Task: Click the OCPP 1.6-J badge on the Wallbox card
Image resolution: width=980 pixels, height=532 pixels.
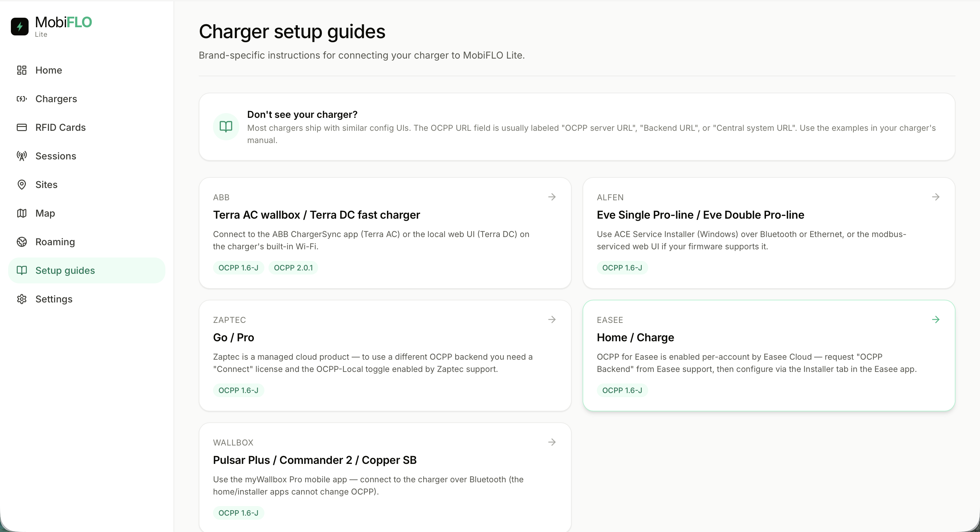Action: pyautogui.click(x=238, y=513)
